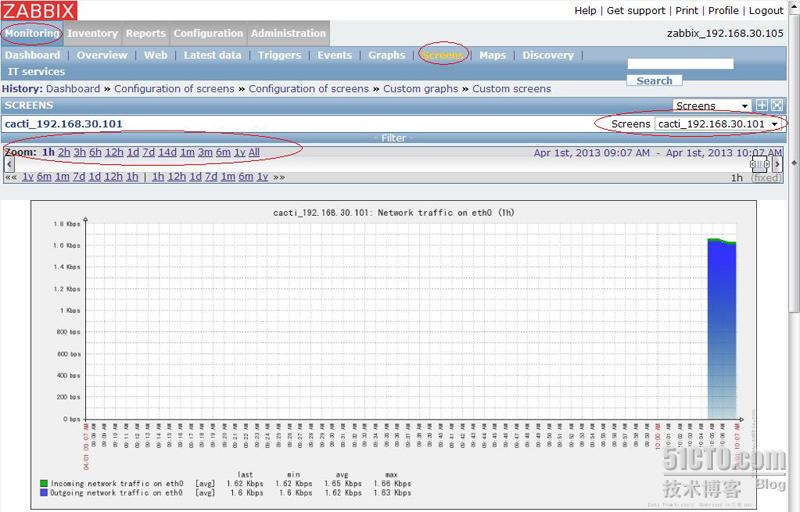Click the «« backward navigation arrows
This screenshot has height=512, width=800.
(11, 177)
